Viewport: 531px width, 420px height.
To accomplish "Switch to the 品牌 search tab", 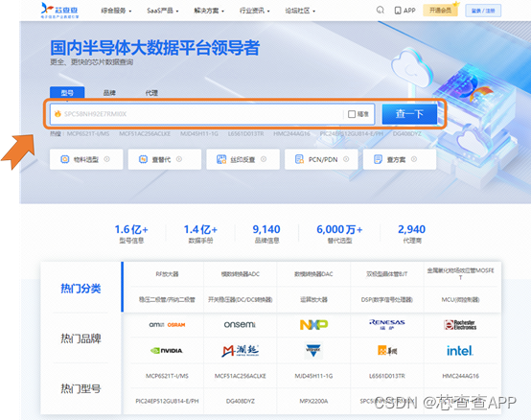I will pyautogui.click(x=109, y=92).
